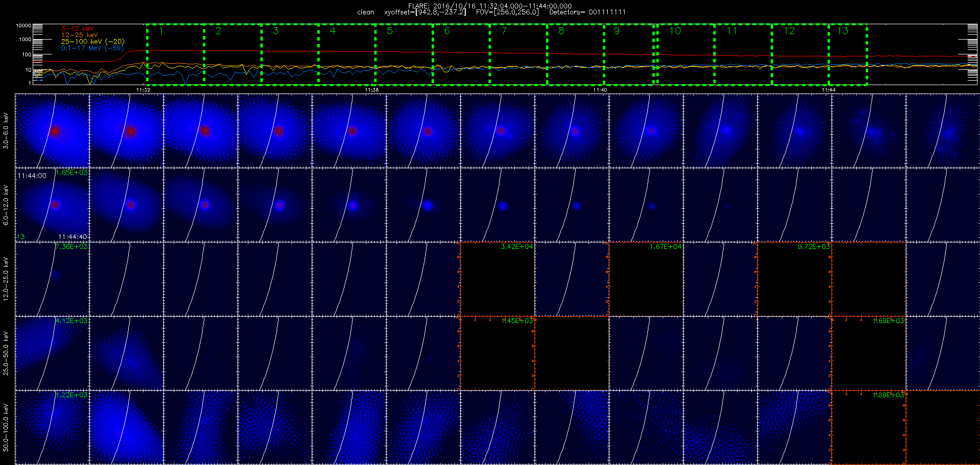The height and width of the screenshot is (465, 980).
Task: Click the 12.0-25.0 keV row label
Action: tap(6, 279)
